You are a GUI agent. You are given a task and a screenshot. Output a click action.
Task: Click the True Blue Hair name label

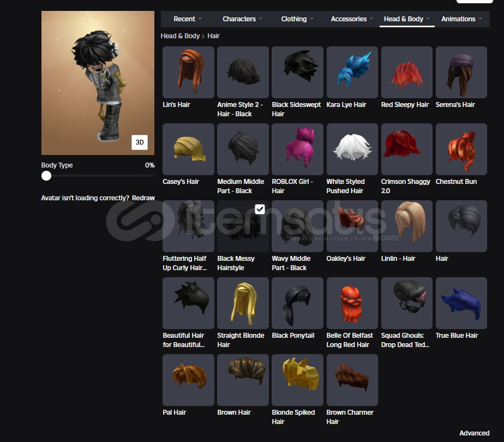tap(457, 336)
